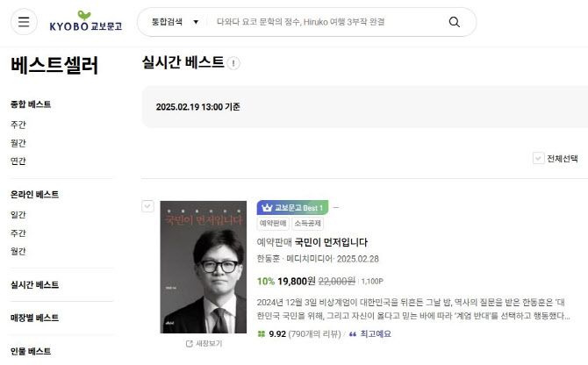This screenshot has height=365, width=588.
Task: Click the Kyobo logo to go home
Action: pyautogui.click(x=86, y=21)
